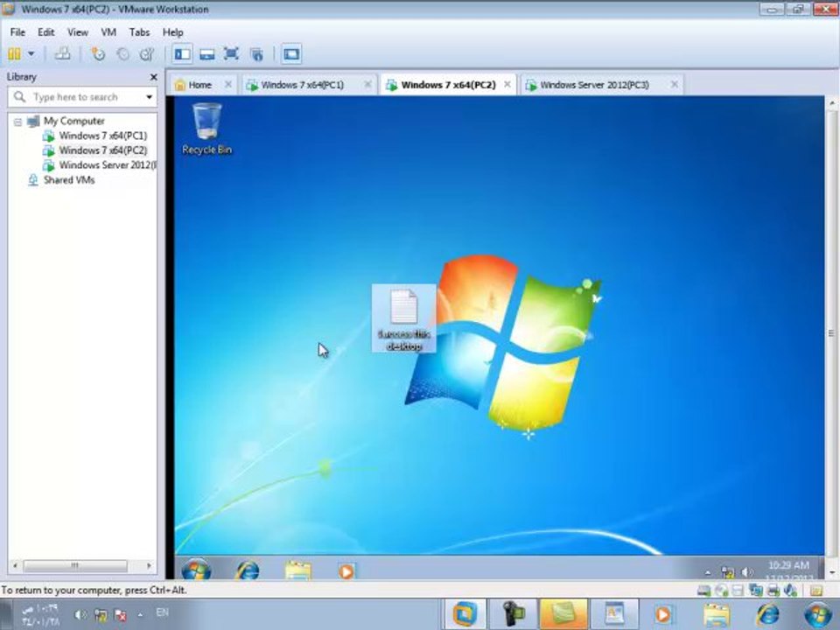Click the EN language indicator on host taskbar

pos(163,612)
